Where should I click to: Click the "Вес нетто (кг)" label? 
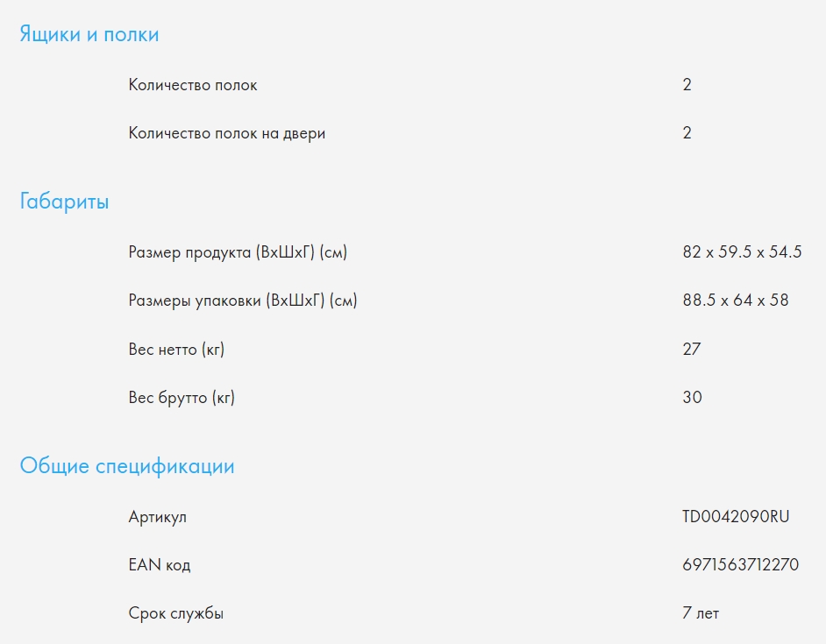(x=176, y=349)
